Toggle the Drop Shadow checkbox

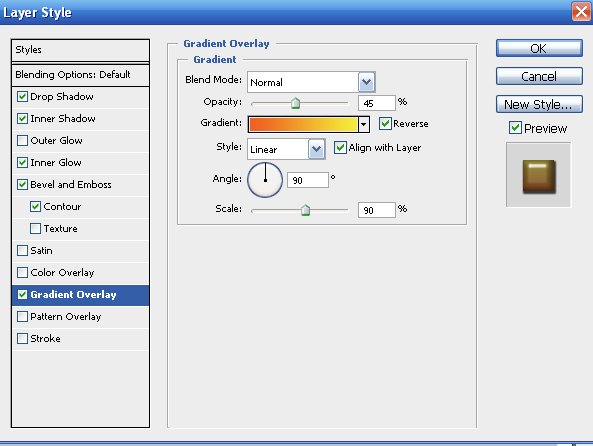click(x=22, y=96)
